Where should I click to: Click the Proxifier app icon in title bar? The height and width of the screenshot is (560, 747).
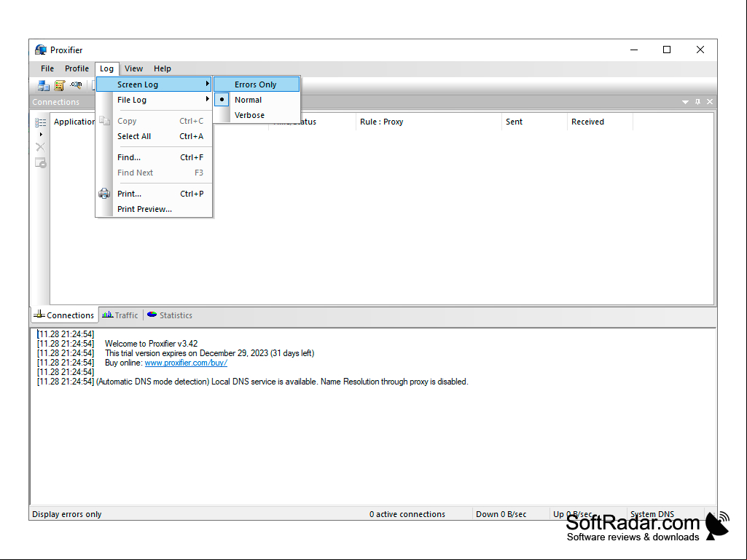[x=41, y=50]
